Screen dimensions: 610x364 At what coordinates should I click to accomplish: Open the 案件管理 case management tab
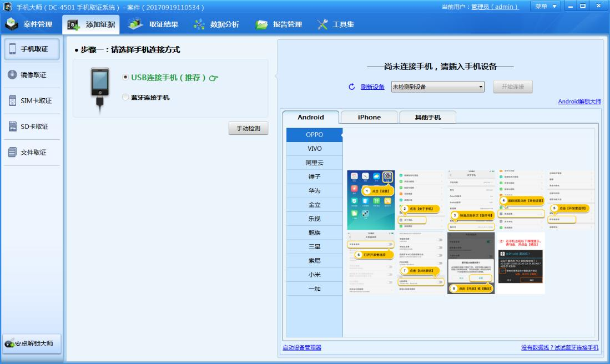coord(29,24)
